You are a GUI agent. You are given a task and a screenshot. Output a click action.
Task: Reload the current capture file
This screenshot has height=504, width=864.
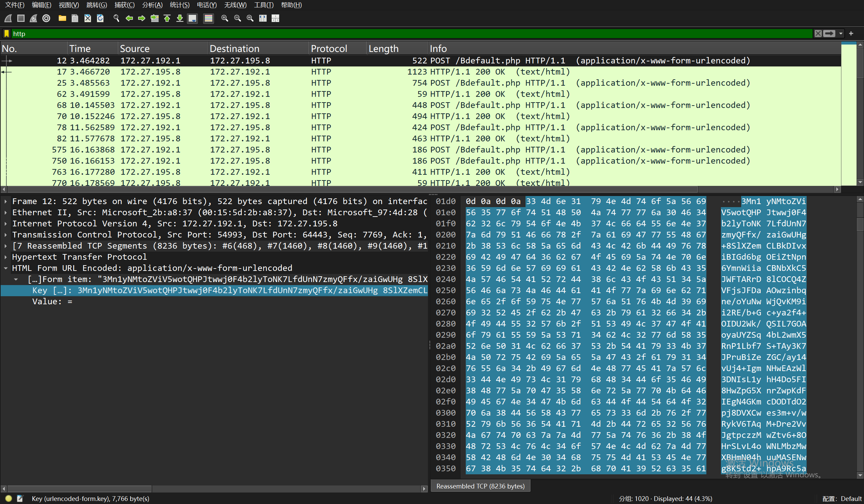click(x=100, y=18)
